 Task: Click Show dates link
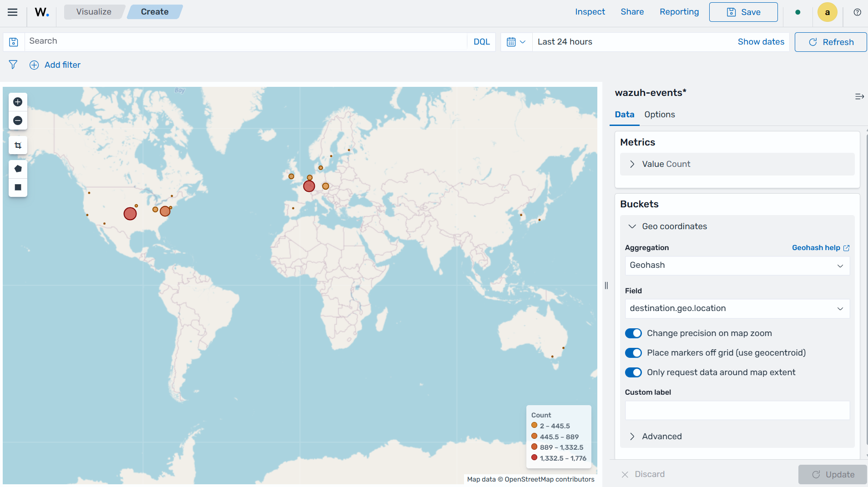761,42
